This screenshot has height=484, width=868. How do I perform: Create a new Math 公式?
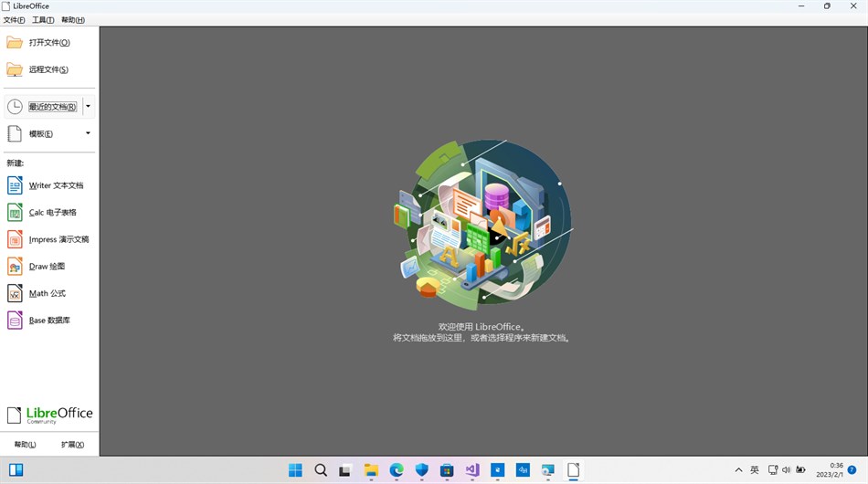pos(49,293)
